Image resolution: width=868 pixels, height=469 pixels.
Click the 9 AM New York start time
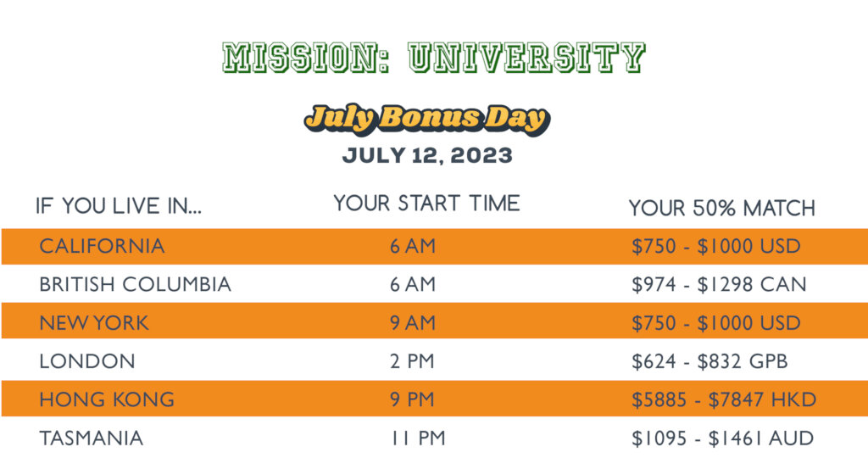(x=413, y=323)
